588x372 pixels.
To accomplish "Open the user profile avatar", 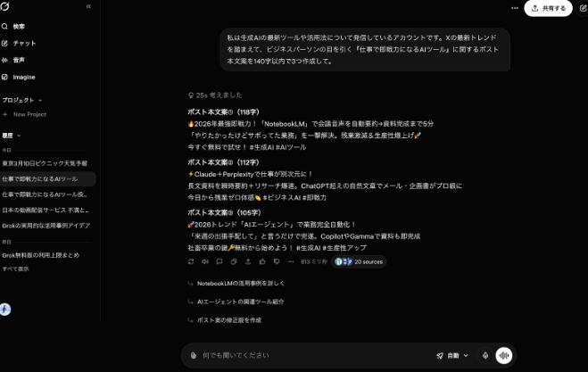I will (4, 310).
